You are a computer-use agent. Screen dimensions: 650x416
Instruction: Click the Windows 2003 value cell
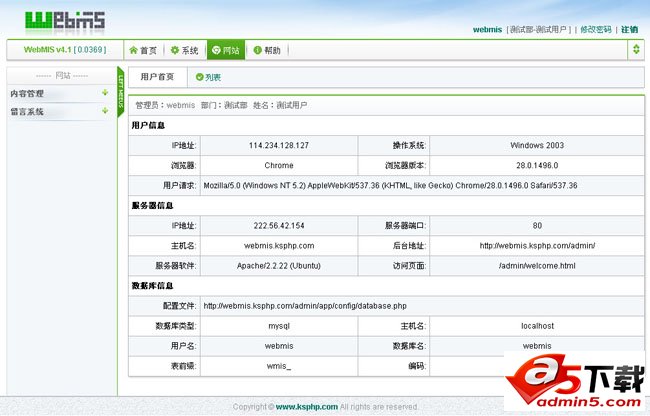(537, 145)
